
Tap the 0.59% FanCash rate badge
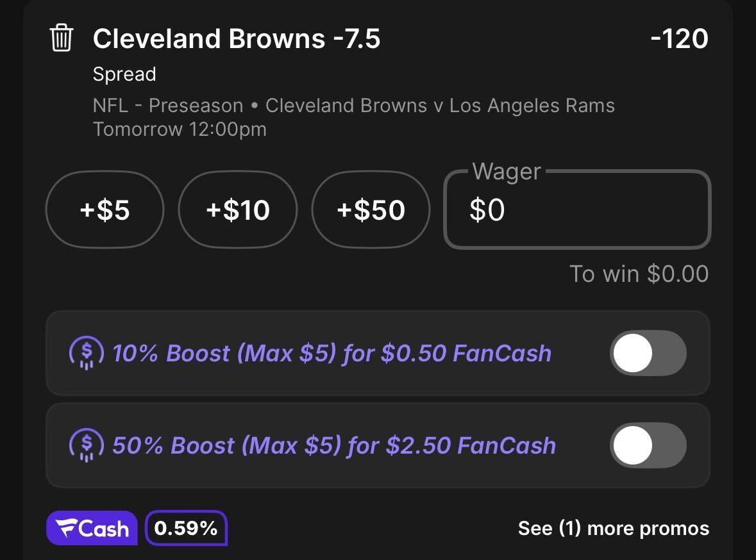click(x=186, y=528)
